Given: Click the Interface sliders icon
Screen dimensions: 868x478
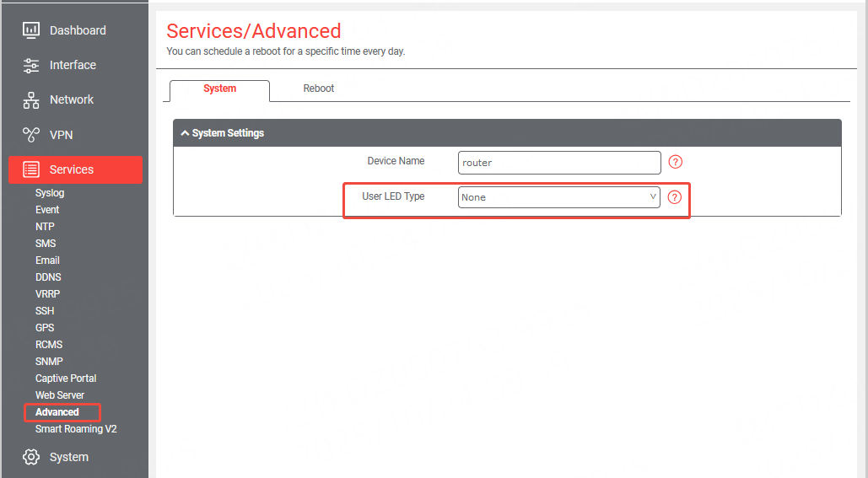Looking at the screenshot, I should click(31, 65).
